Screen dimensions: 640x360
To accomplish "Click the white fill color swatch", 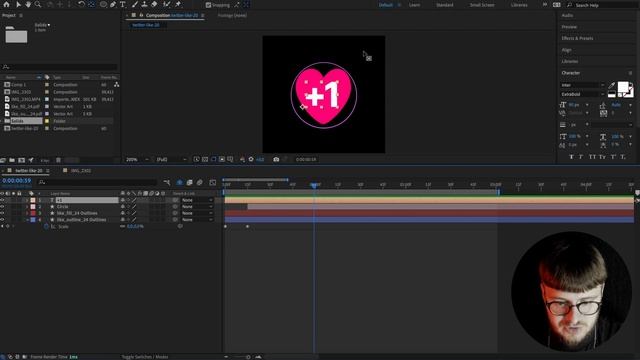I will point(623,87).
